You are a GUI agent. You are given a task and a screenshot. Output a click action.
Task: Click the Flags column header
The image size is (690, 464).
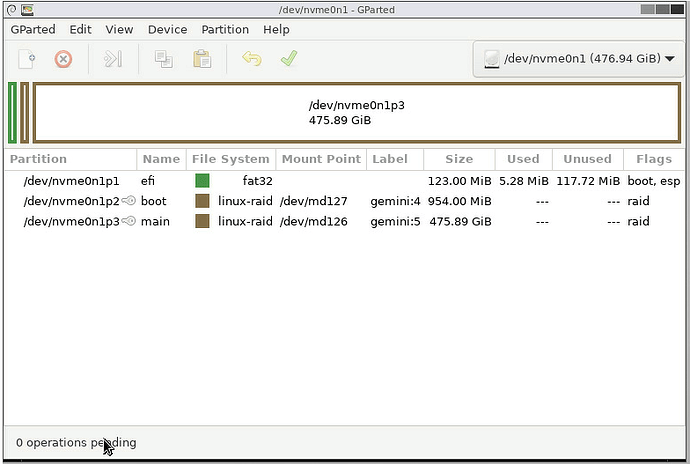tap(654, 159)
